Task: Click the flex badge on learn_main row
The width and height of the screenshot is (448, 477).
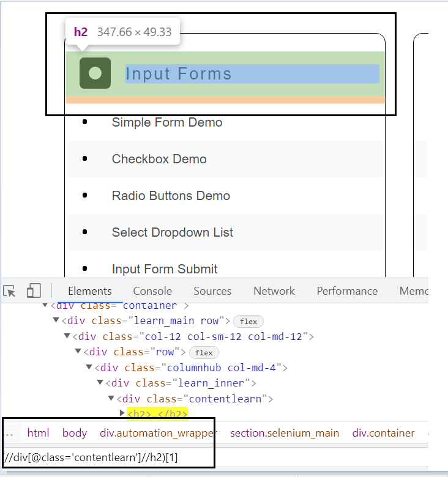Action: tap(248, 321)
